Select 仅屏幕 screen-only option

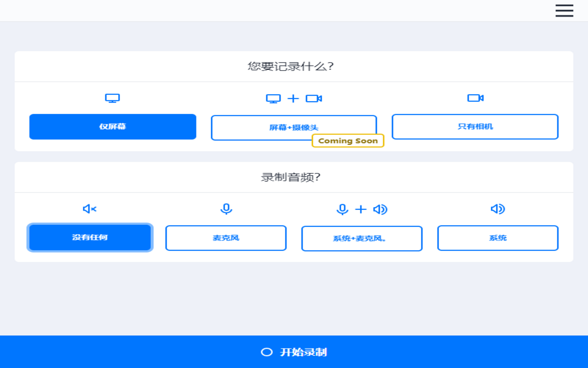[x=113, y=126]
